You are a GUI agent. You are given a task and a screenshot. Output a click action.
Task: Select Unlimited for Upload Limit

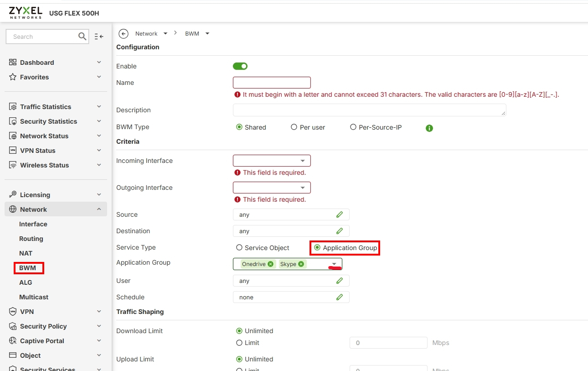coord(239,359)
